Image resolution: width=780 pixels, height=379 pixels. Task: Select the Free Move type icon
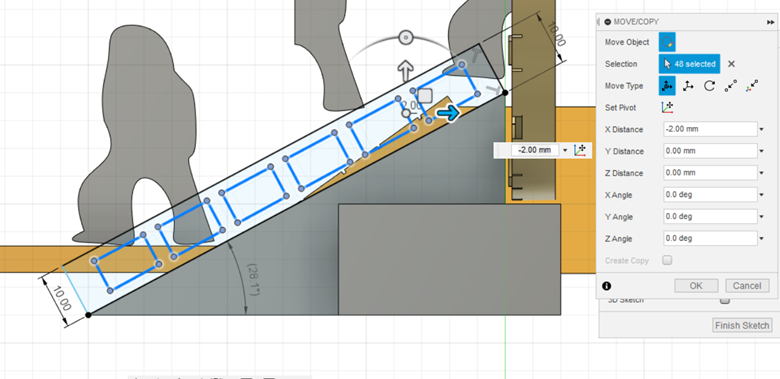pos(667,86)
